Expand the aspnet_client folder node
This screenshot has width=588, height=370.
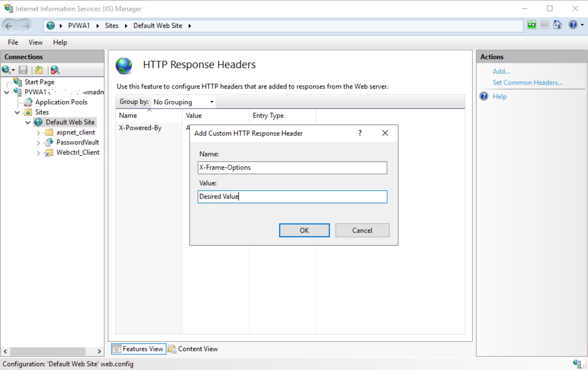[38, 133]
